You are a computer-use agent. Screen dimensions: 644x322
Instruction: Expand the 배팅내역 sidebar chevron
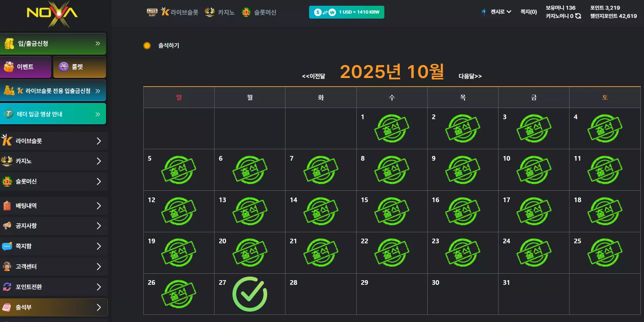(99, 206)
